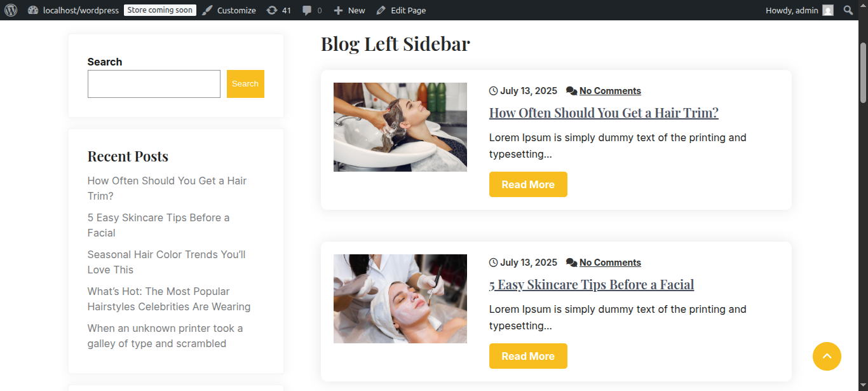Click the yellow Search button in sidebar
868x391 pixels.
(x=245, y=84)
